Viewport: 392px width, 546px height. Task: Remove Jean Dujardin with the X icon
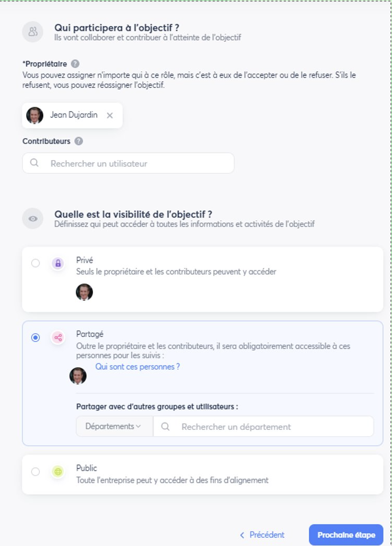(x=110, y=116)
